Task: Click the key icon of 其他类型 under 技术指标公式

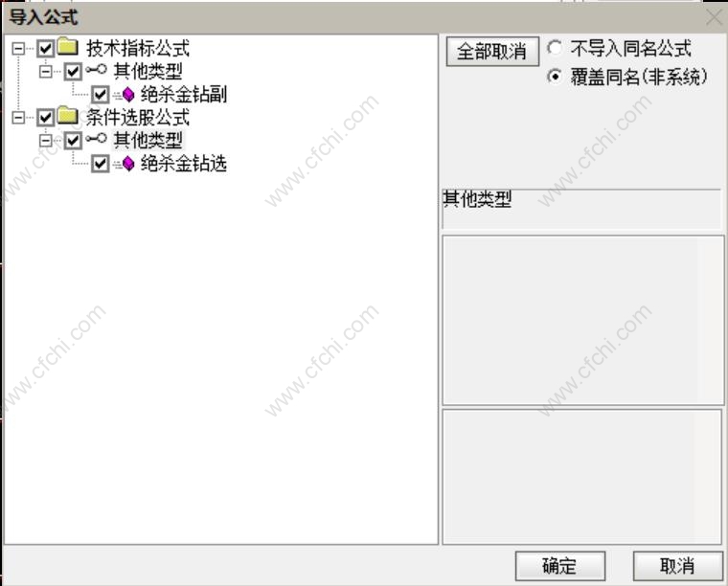Action: [x=97, y=70]
